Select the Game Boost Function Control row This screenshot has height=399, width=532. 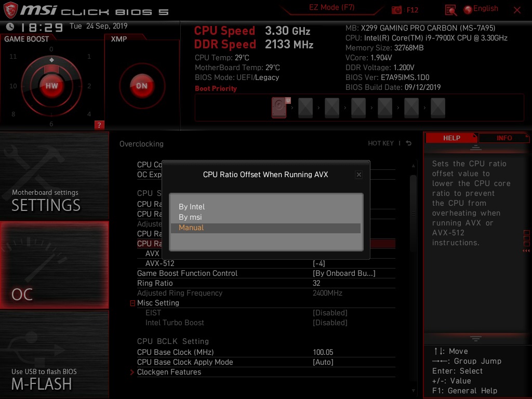pos(266,273)
